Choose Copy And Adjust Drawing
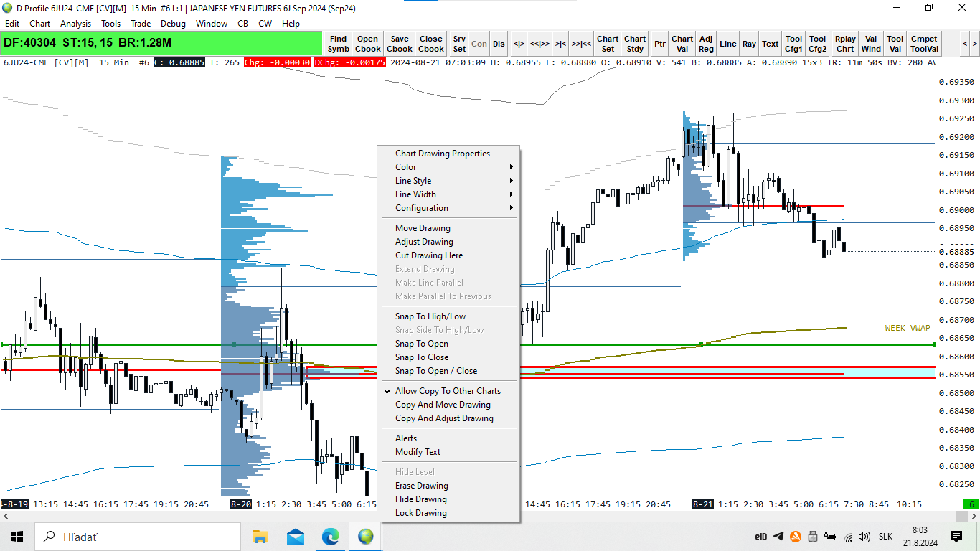980x551 pixels. coord(448,418)
